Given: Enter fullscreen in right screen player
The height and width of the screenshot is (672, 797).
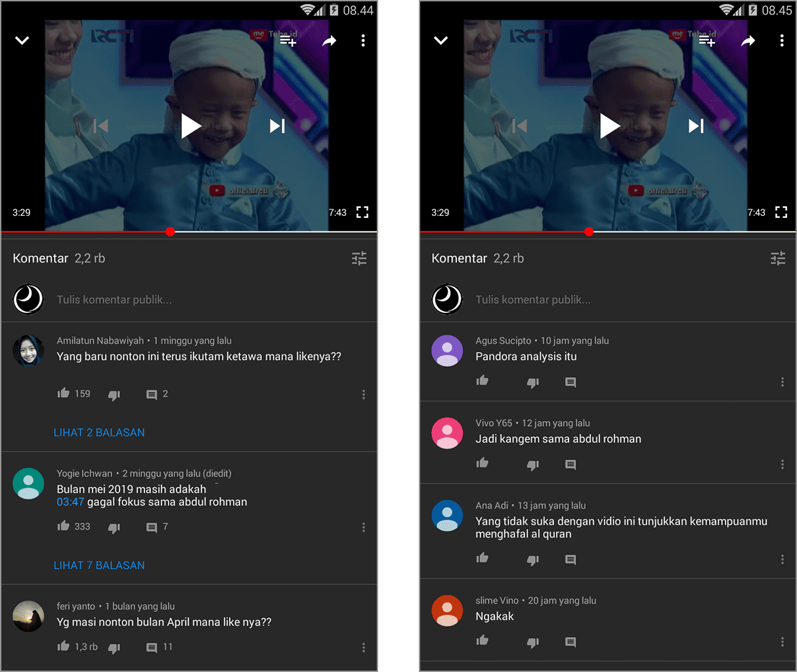Looking at the screenshot, I should (x=781, y=212).
